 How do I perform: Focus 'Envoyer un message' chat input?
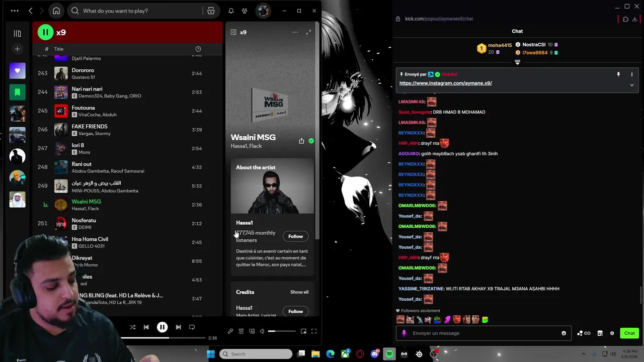click(x=483, y=333)
